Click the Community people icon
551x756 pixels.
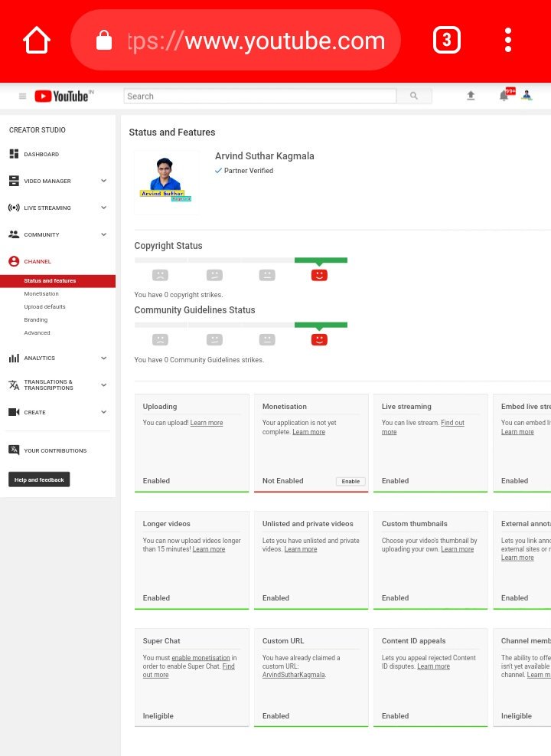pos(14,234)
